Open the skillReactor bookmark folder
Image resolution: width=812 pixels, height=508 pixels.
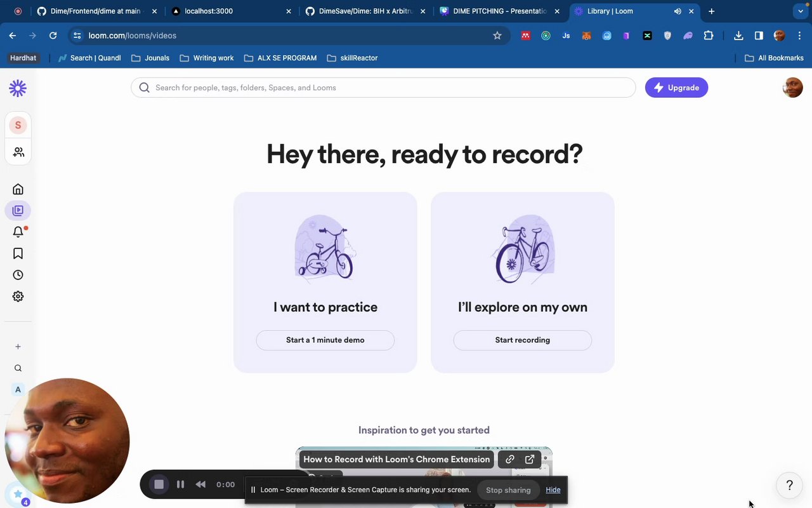coord(352,58)
